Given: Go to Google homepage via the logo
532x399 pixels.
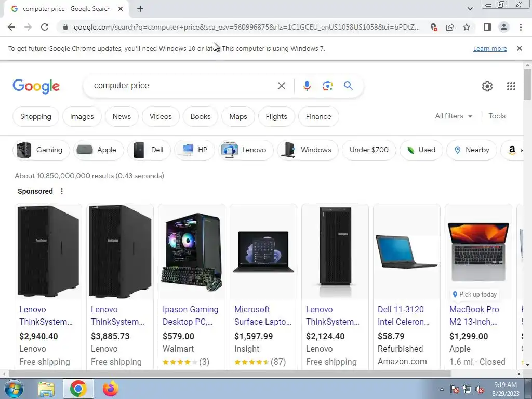Looking at the screenshot, I should pyautogui.click(x=36, y=86).
